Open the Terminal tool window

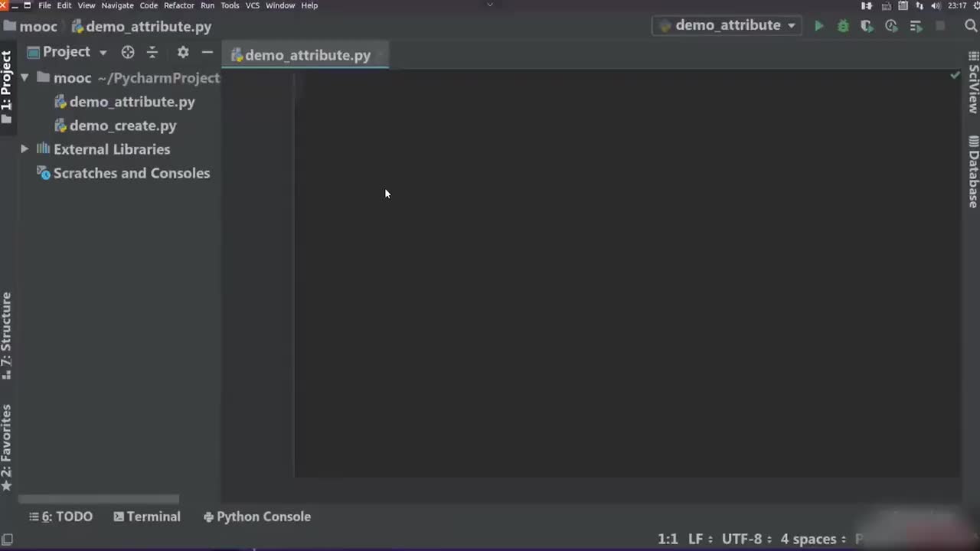click(147, 517)
